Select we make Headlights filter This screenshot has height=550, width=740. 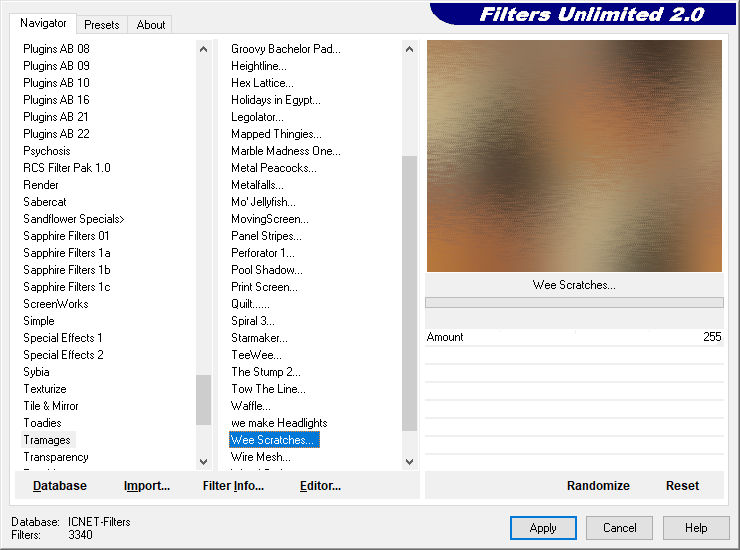[x=279, y=423]
